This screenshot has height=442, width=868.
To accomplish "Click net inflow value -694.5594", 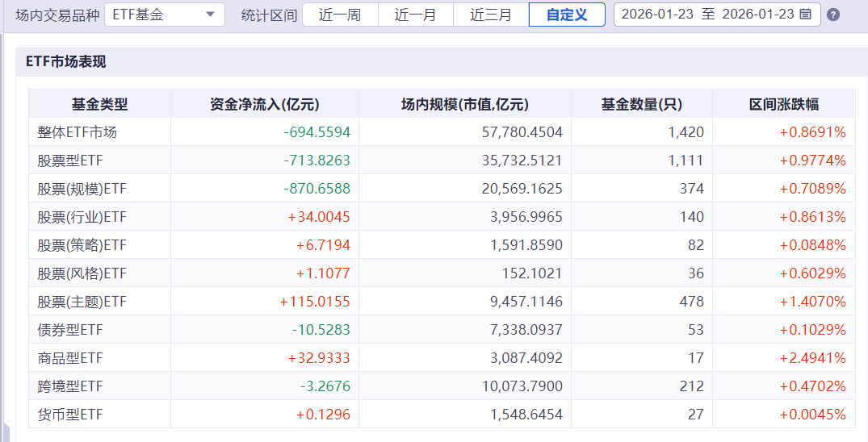I will click(x=317, y=132).
